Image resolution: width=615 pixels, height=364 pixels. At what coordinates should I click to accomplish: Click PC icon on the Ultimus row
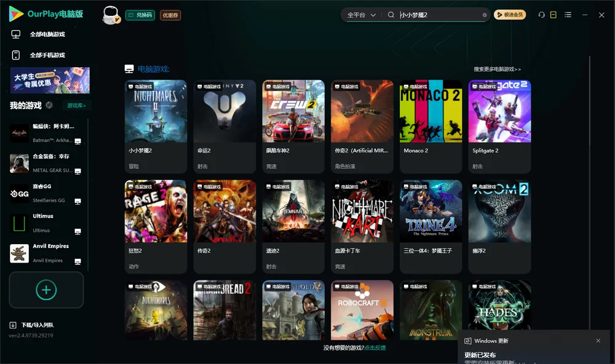(77, 231)
